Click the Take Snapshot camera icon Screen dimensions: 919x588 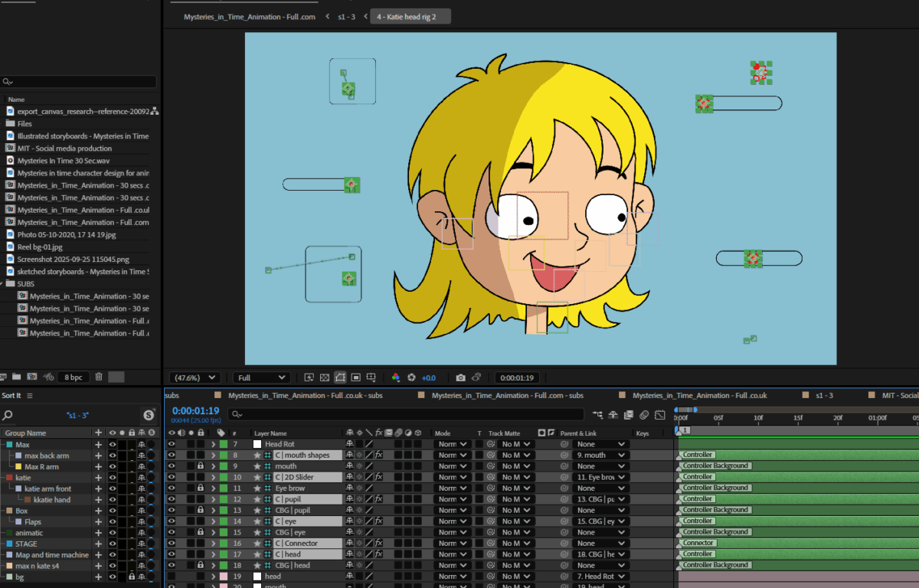pos(460,377)
